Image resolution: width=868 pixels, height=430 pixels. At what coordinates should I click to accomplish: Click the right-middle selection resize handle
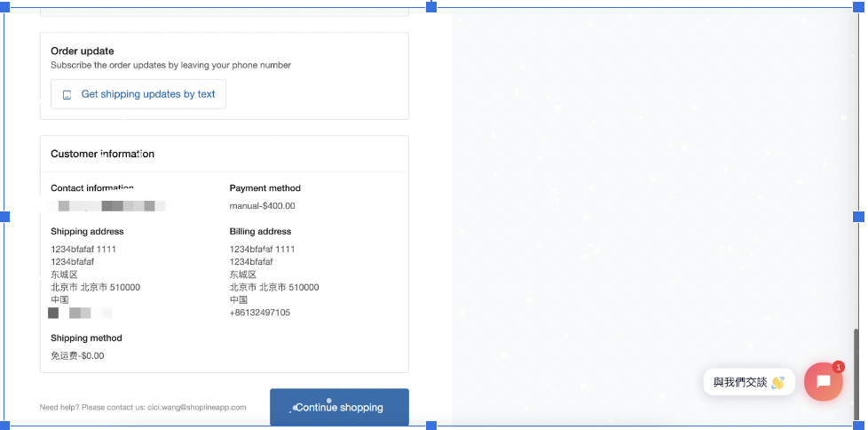[858, 217]
